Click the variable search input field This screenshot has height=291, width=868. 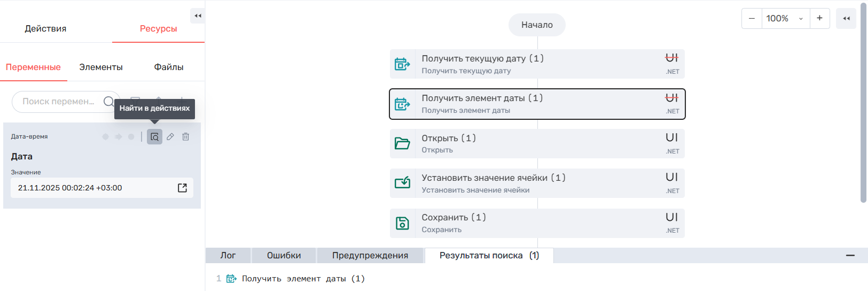pyautogui.click(x=59, y=102)
